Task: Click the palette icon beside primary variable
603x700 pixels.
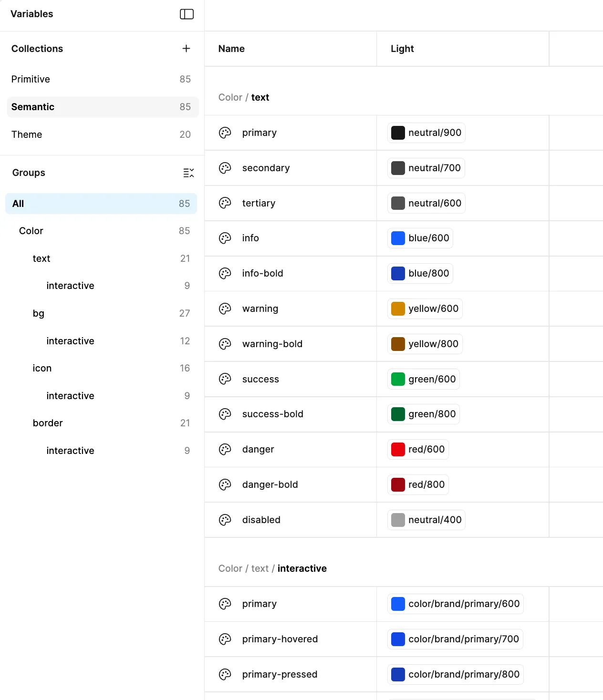Action: [x=225, y=133]
